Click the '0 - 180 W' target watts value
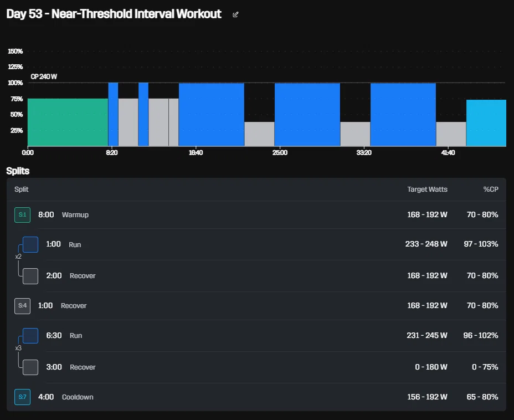 coord(431,367)
